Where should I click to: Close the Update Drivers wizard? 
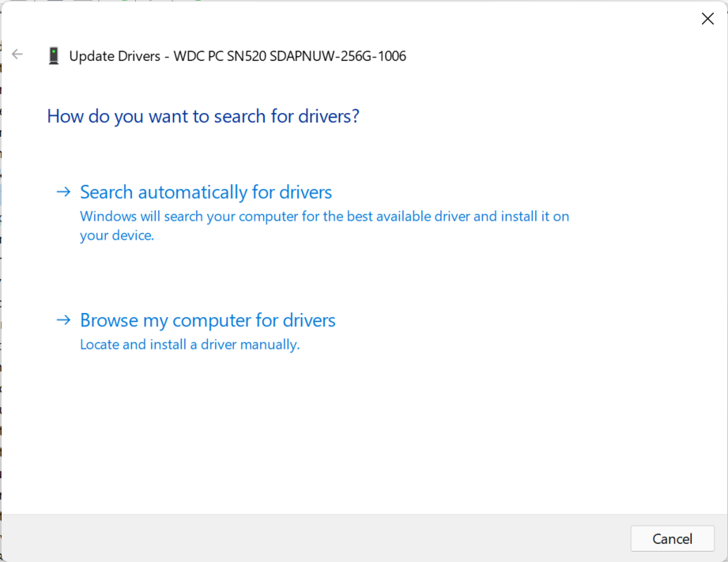coord(707,18)
